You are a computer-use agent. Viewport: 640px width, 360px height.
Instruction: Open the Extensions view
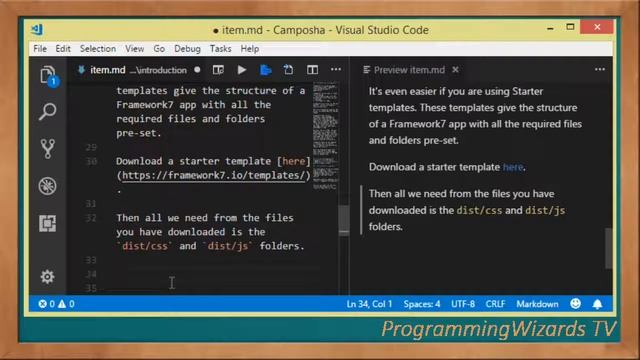pos(47,223)
